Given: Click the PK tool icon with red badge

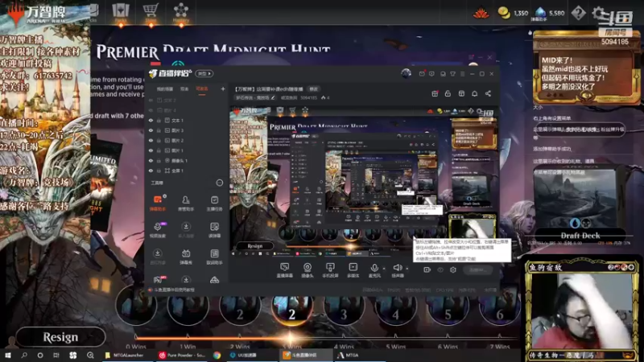Looking at the screenshot, I should coord(158,279).
